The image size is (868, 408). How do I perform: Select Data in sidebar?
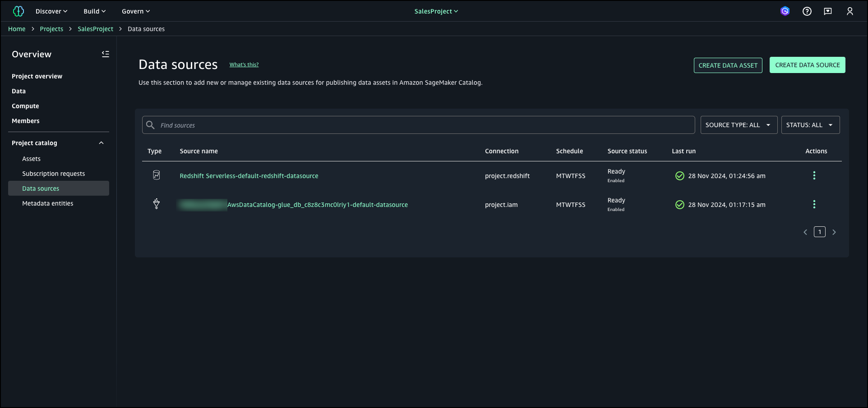tap(19, 91)
